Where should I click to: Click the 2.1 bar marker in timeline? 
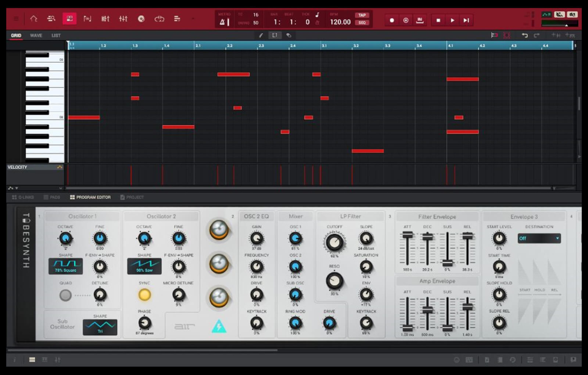tap(198, 46)
